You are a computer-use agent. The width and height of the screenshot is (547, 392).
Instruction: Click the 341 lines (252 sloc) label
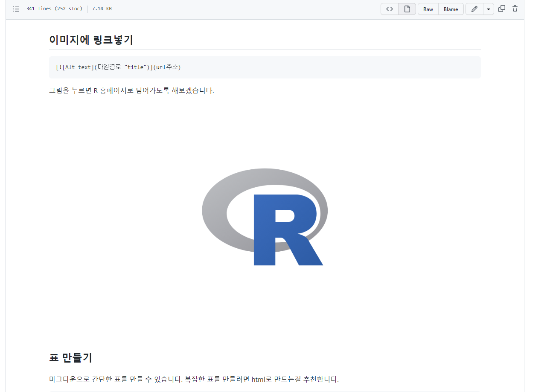coord(54,9)
